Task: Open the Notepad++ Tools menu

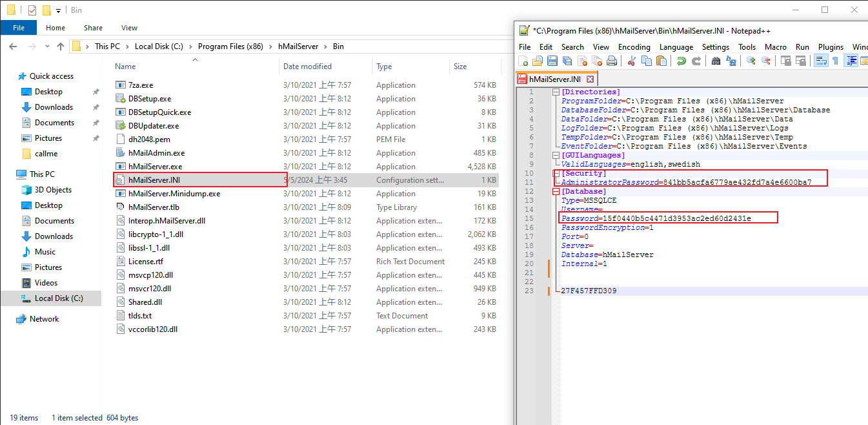Action: [x=747, y=47]
